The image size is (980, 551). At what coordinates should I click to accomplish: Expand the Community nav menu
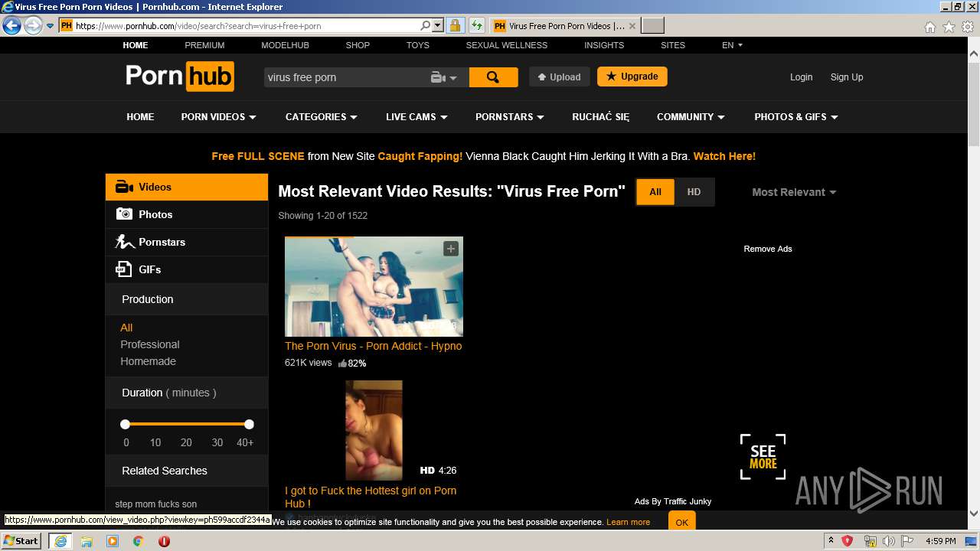click(x=691, y=117)
